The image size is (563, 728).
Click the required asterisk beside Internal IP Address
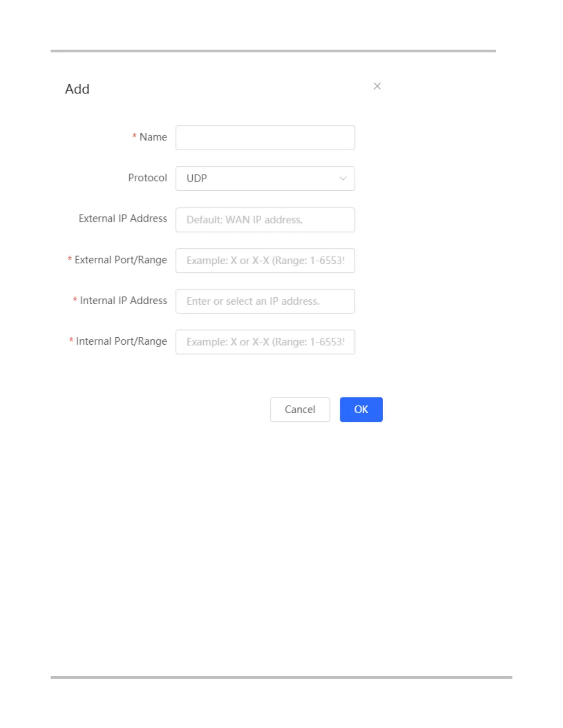(75, 300)
